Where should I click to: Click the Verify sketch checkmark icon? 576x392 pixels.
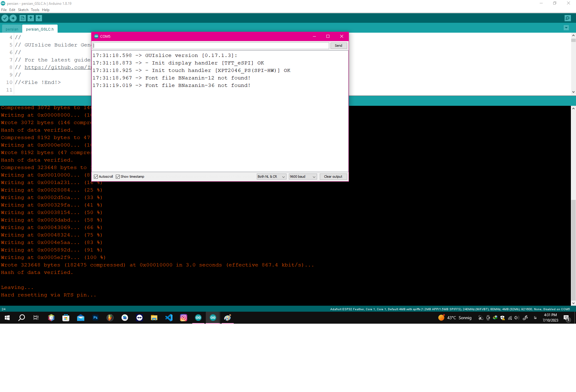click(x=5, y=18)
